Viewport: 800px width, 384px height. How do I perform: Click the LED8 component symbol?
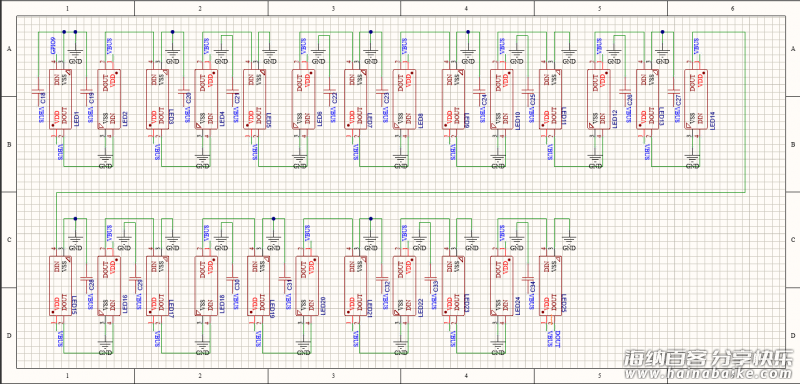click(404, 99)
